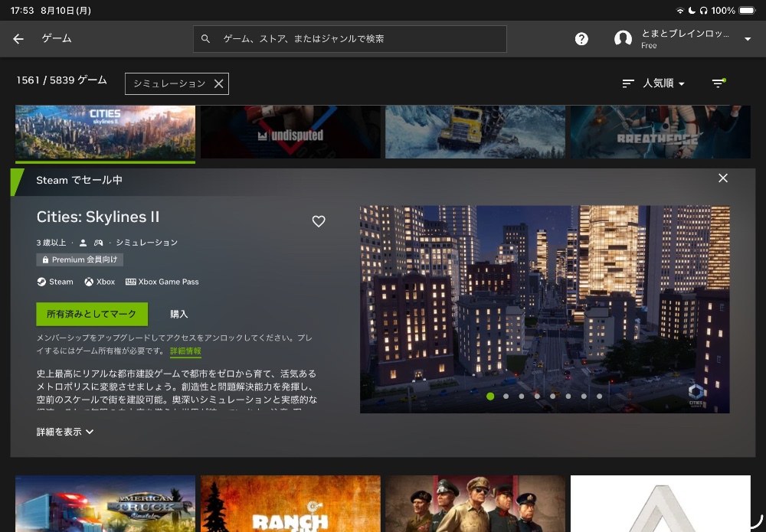Viewport: 766px width, 532px height.
Task: Expand 詳細を表示
Action: tap(65, 432)
